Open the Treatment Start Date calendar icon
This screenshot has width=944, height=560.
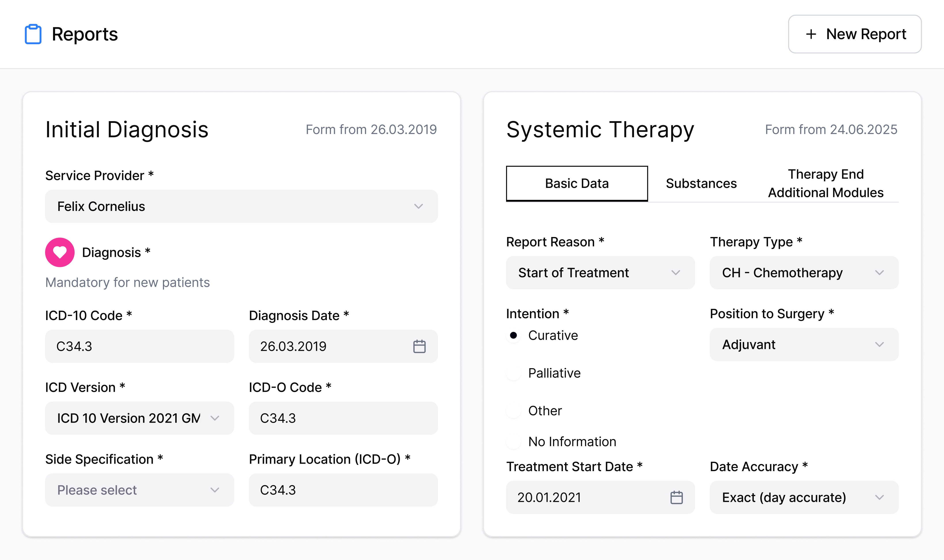tap(676, 497)
